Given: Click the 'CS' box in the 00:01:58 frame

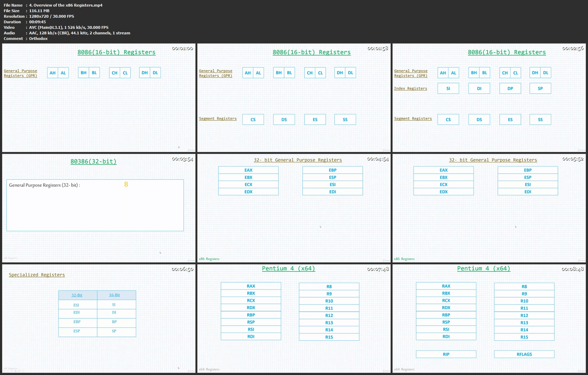Looking at the screenshot, I should click(x=253, y=119).
